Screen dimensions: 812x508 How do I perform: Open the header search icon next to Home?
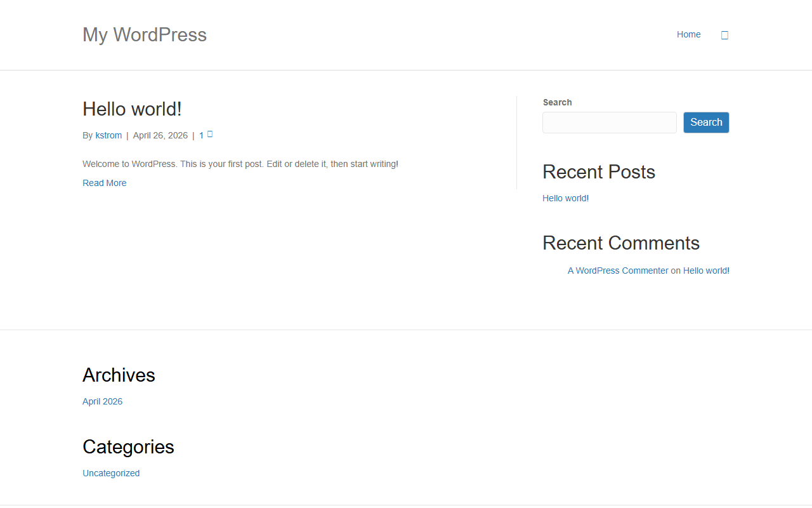point(724,35)
